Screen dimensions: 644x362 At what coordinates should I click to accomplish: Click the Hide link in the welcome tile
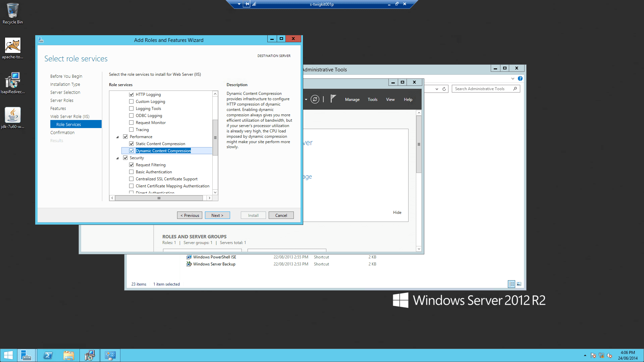(x=397, y=213)
